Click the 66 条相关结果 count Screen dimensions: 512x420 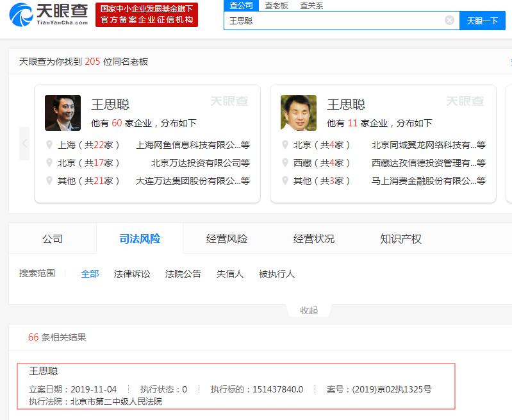[x=57, y=337]
